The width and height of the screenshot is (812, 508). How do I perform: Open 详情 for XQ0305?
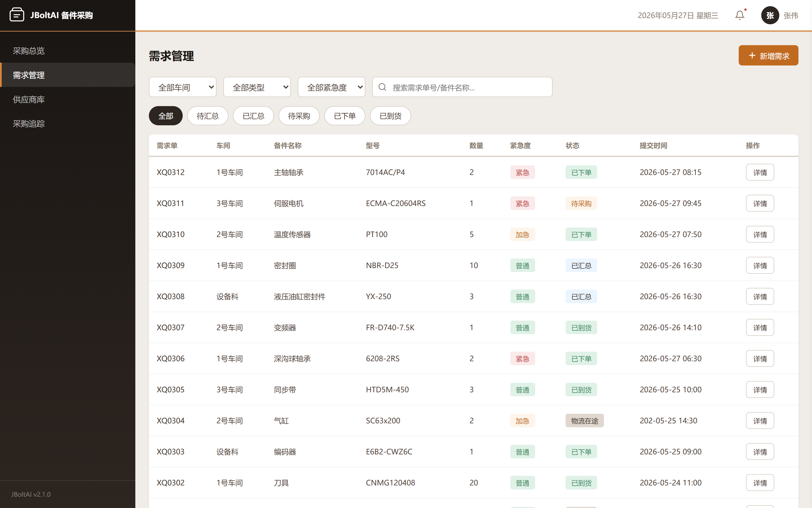(x=760, y=390)
